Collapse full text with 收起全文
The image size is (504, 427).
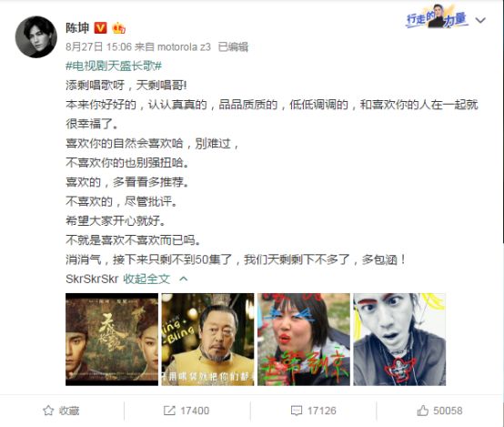[x=146, y=279]
